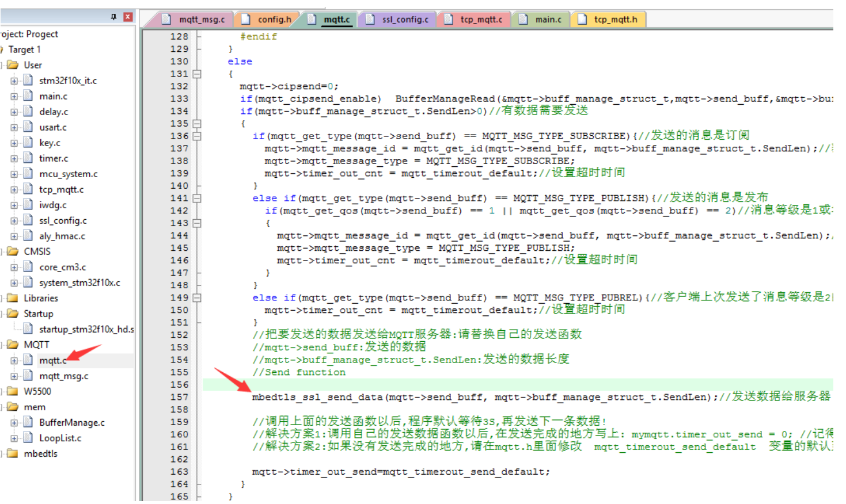Click line number 157 in the gutter

pos(179,397)
